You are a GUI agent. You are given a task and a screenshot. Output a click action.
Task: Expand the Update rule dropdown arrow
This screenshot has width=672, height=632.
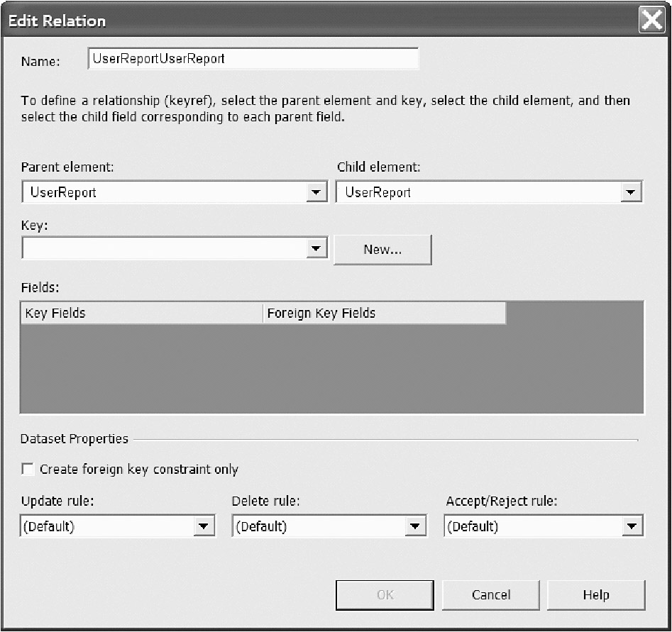(x=204, y=526)
